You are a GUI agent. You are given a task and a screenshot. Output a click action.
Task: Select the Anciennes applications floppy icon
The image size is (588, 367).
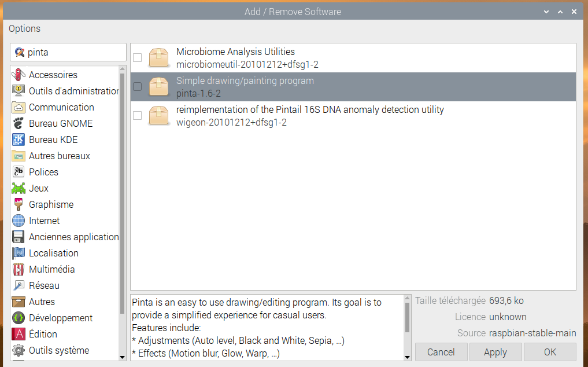click(19, 237)
